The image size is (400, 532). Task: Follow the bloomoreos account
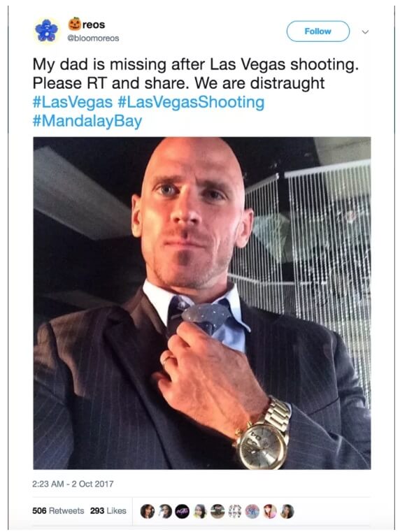[318, 31]
